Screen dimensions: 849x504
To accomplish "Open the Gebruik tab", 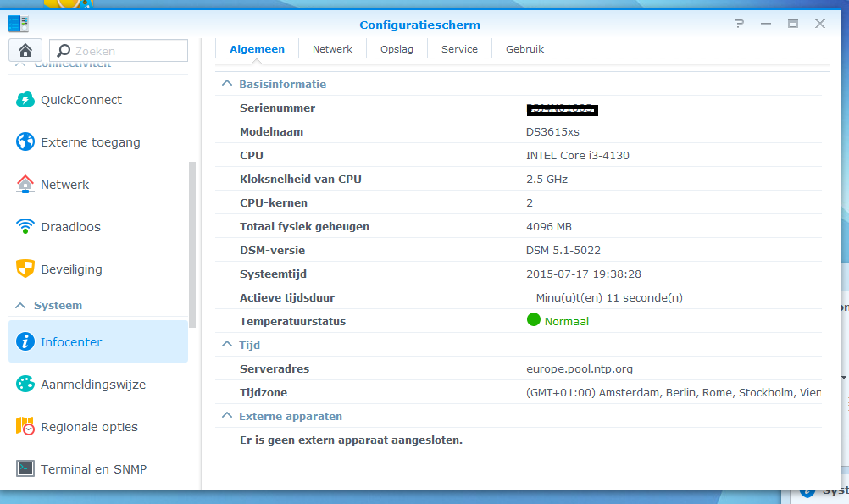I will [x=524, y=49].
